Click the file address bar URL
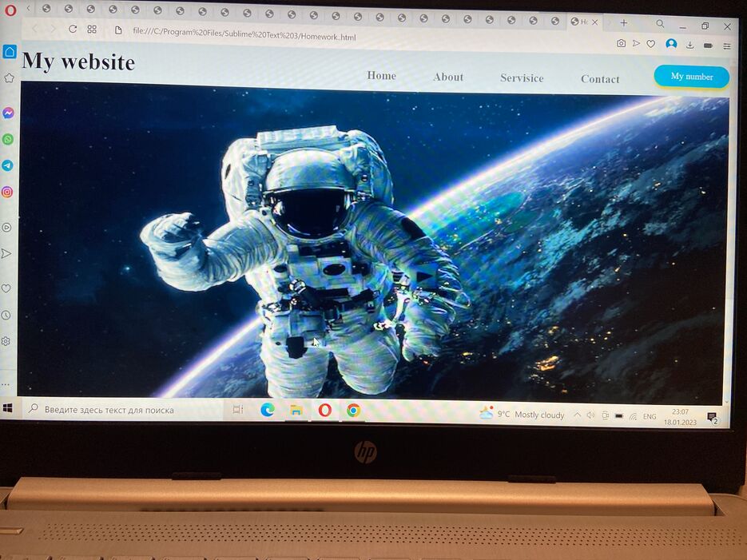The width and height of the screenshot is (747, 560). [x=244, y=34]
